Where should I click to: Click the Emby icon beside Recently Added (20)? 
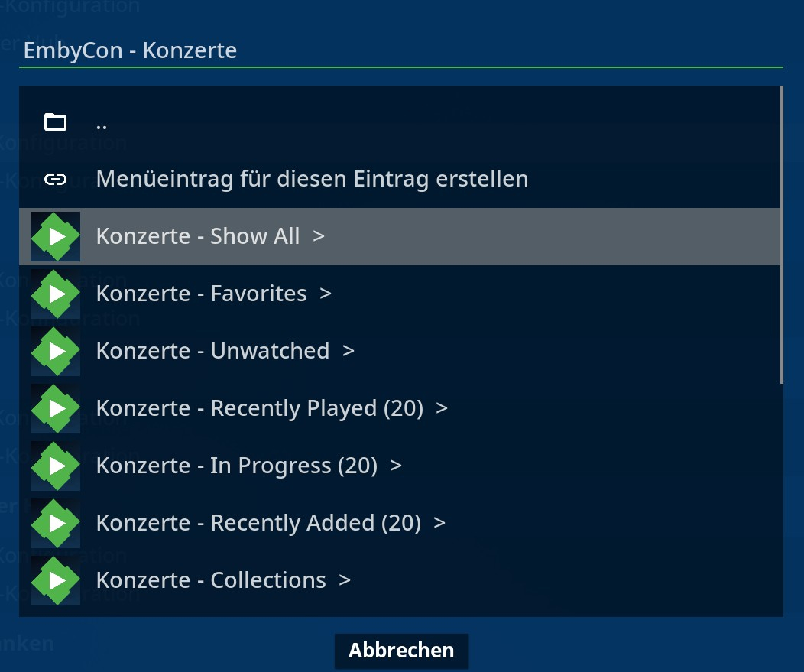(55, 523)
